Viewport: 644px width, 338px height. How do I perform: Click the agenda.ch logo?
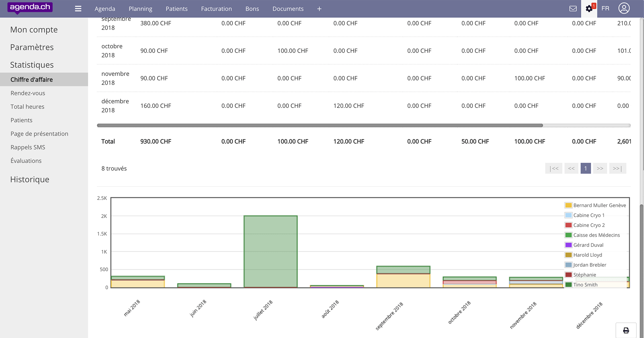pos(30,8)
